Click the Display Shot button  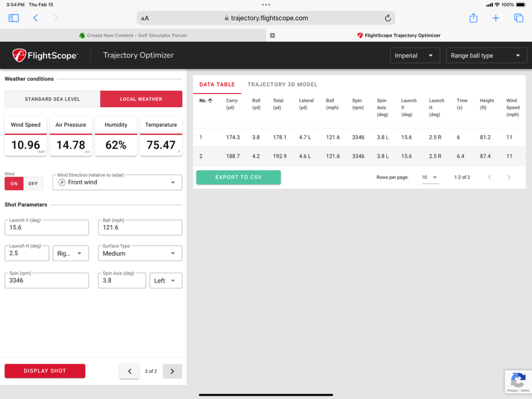click(45, 371)
